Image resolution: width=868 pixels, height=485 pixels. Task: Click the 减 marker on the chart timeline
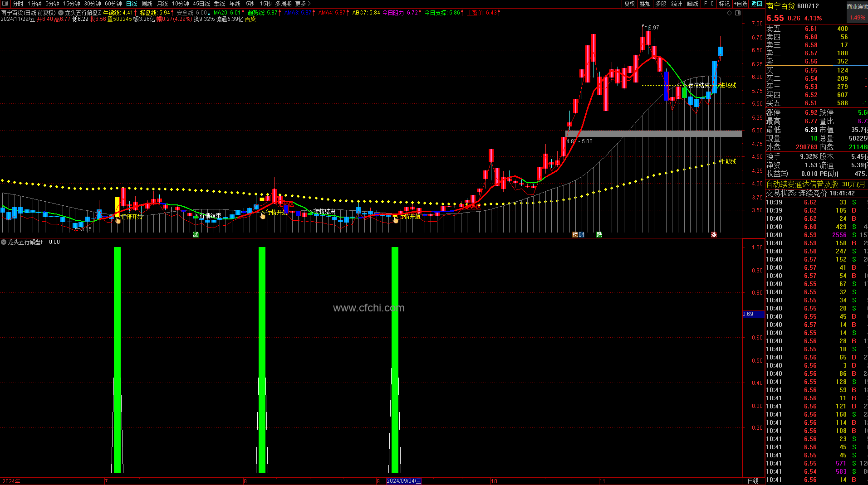[196, 234]
